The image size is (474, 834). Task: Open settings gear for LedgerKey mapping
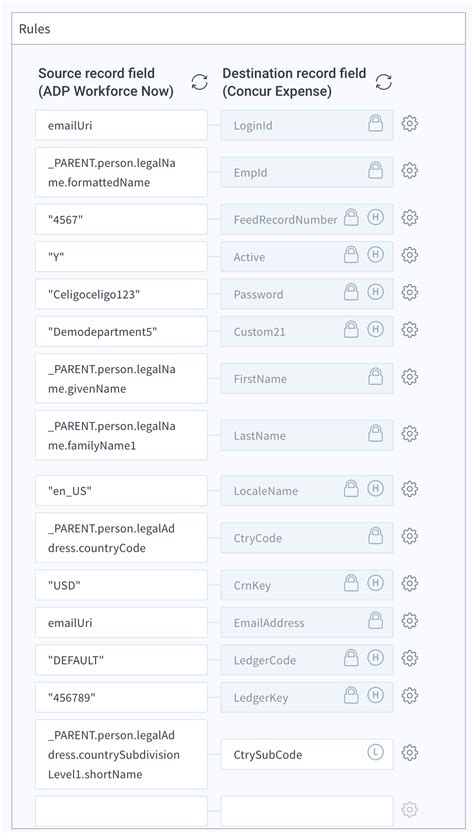[409, 695]
